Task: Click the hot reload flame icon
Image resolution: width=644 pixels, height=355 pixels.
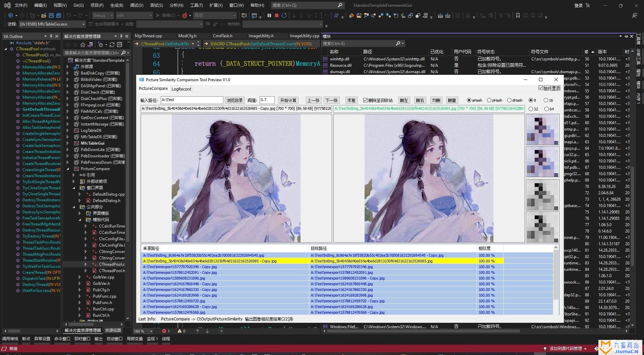Action: (184, 15)
